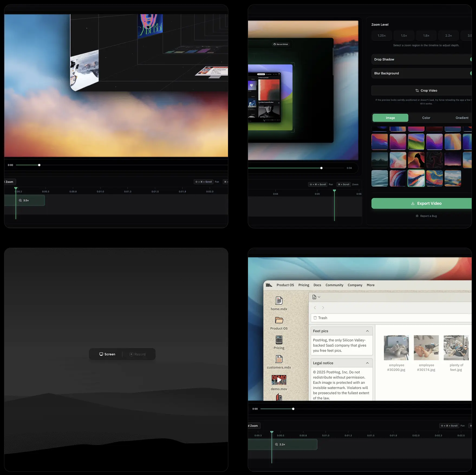Click the Export Video button

click(x=426, y=203)
